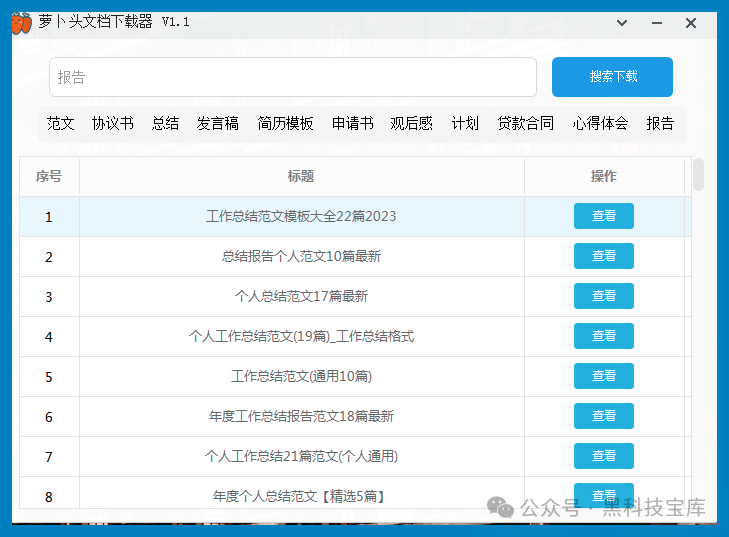The image size is (729, 537).
Task: Open 查看 for row 5 工作总结范文(通用10篇)
Action: pos(603,376)
